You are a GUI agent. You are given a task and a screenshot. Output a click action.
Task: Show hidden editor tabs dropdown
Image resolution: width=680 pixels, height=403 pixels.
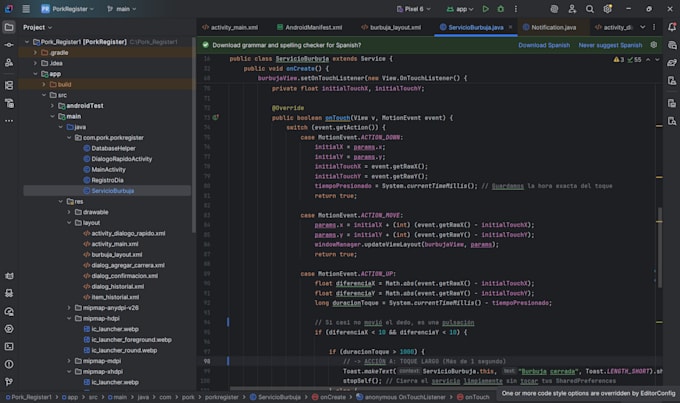tap(642, 27)
